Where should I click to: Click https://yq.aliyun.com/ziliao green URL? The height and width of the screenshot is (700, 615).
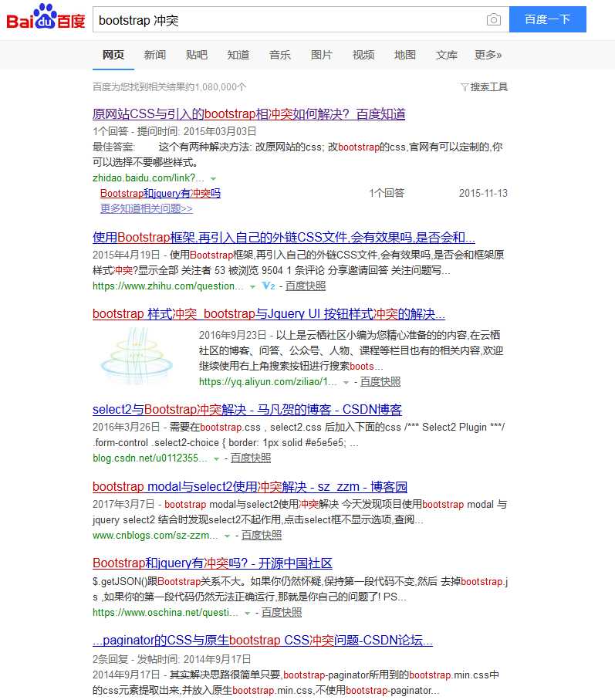coord(268,382)
